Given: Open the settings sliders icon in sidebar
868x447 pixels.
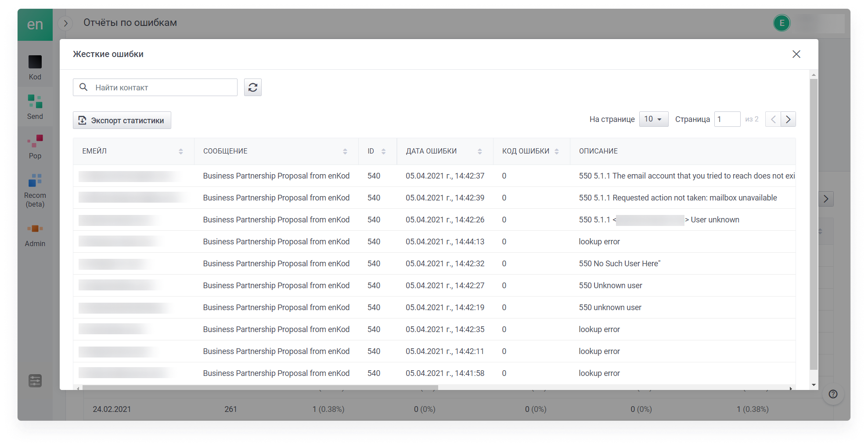Looking at the screenshot, I should (x=35, y=381).
